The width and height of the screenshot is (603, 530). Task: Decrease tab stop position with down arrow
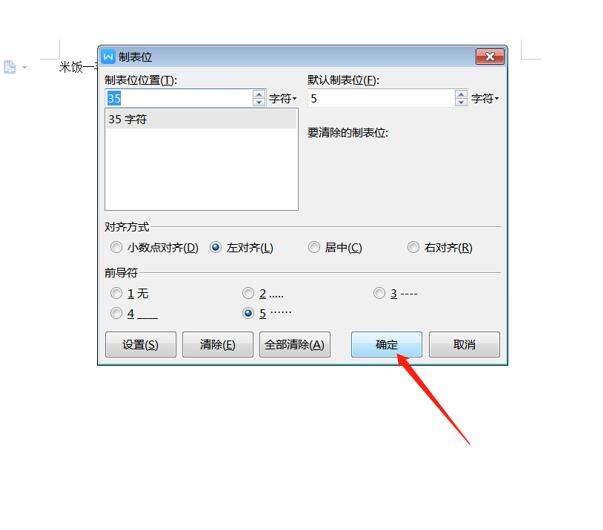click(259, 102)
